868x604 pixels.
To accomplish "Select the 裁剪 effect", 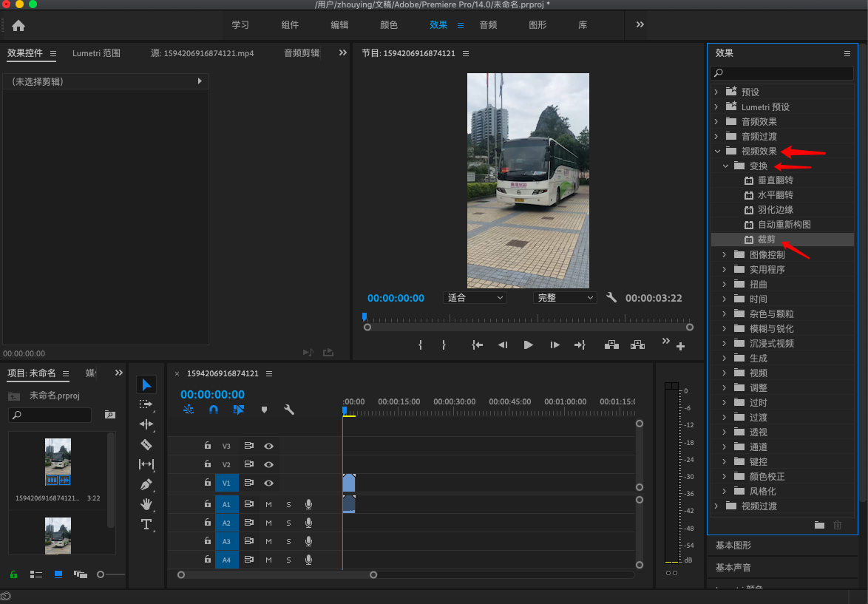I will pyautogui.click(x=767, y=240).
